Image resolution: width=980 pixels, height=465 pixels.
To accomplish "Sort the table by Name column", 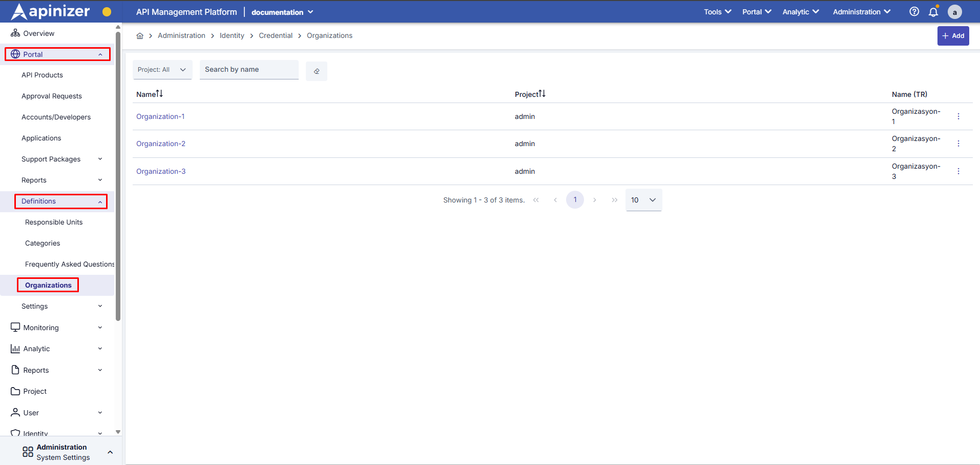I will click(150, 94).
